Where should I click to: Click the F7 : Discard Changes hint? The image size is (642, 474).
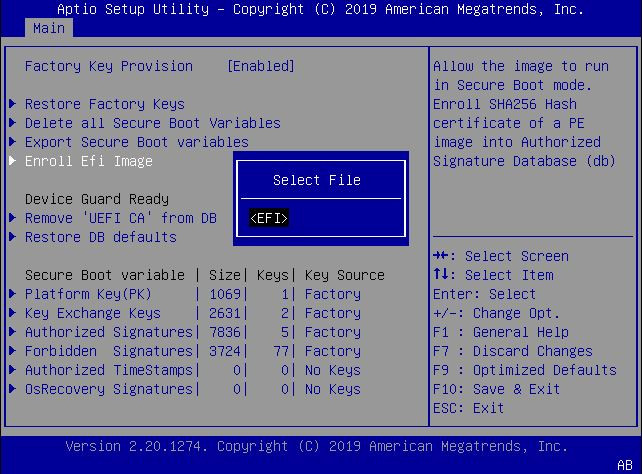[x=513, y=351]
